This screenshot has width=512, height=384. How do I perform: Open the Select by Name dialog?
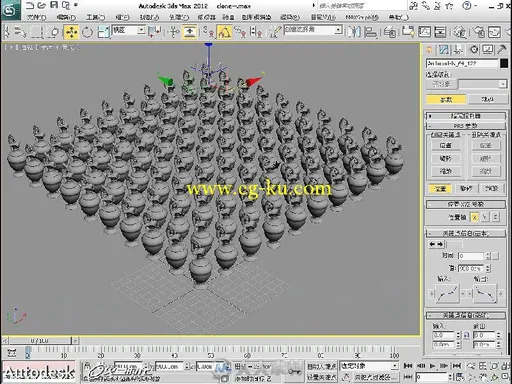21,32
